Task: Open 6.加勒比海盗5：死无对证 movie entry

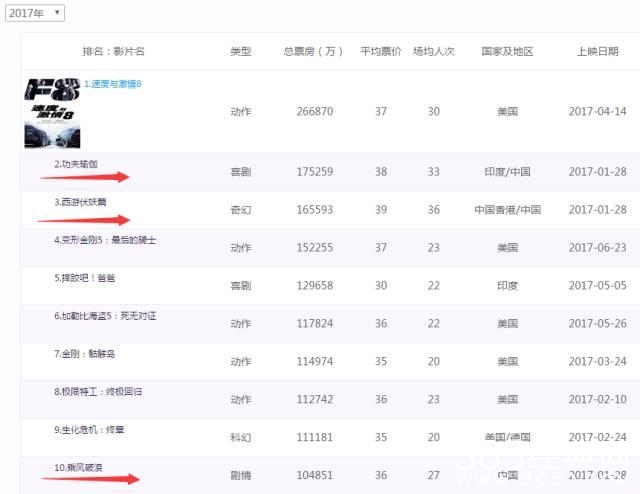Action: [105, 316]
